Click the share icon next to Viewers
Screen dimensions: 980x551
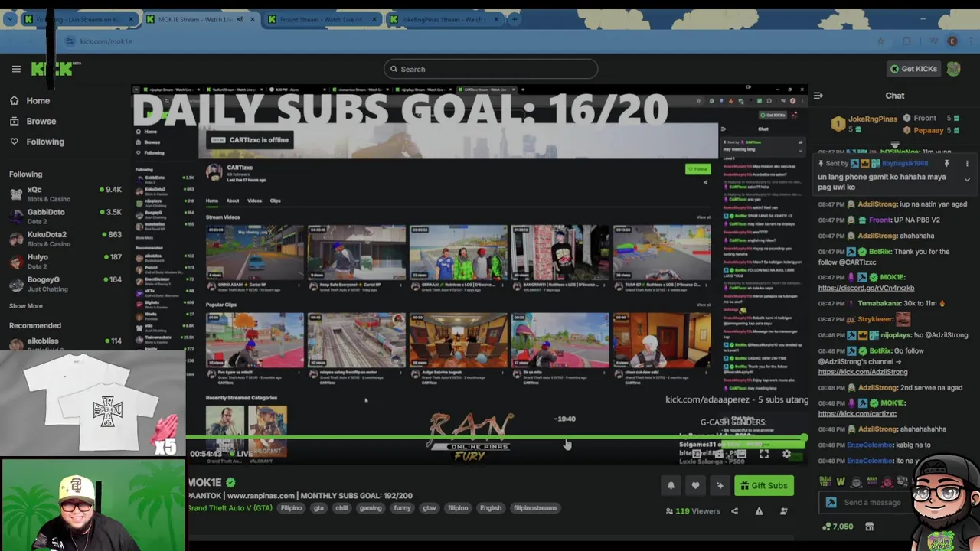coord(734,511)
